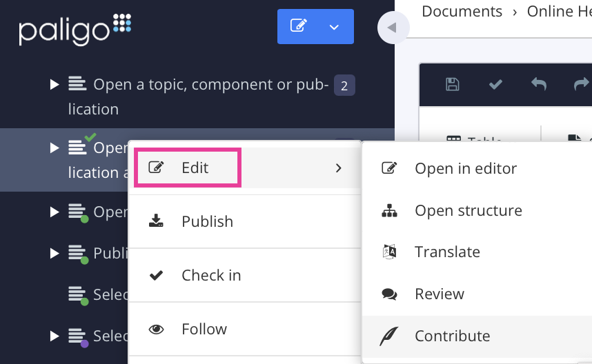
Task: Click the checkmark icon beside Check in
Action: 156,275
